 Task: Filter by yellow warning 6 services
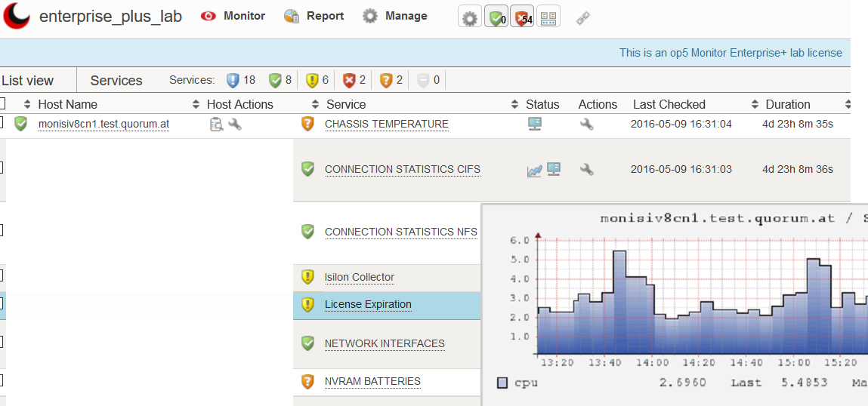click(317, 80)
